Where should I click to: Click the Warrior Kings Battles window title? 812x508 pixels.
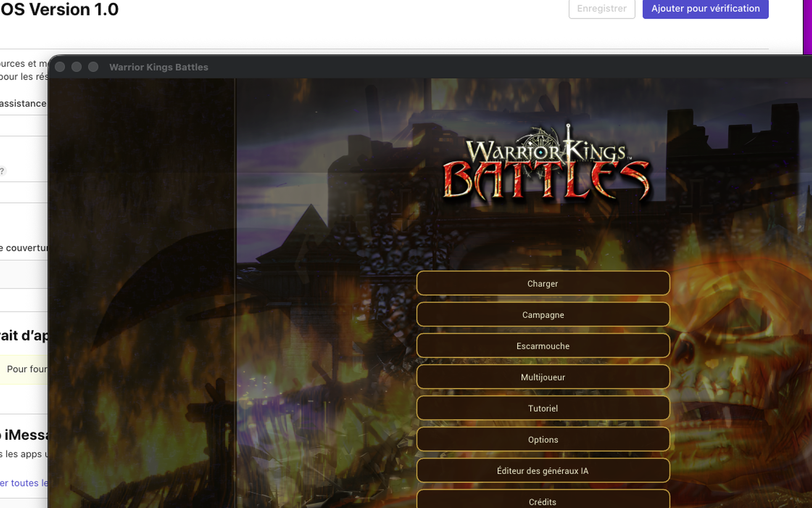point(159,67)
